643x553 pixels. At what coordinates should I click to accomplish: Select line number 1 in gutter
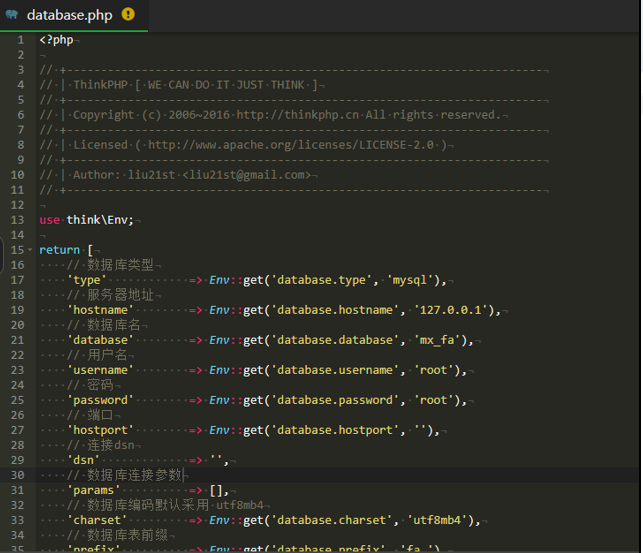[20, 39]
